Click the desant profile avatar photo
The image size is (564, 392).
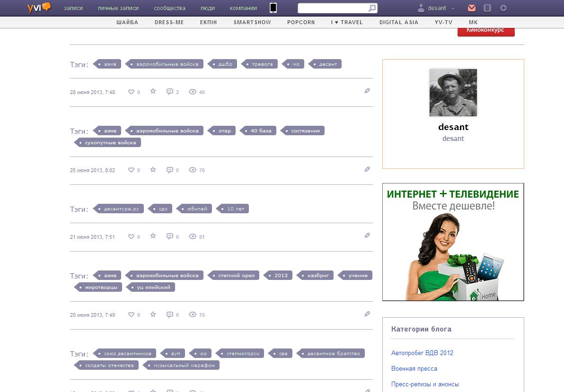tap(453, 93)
